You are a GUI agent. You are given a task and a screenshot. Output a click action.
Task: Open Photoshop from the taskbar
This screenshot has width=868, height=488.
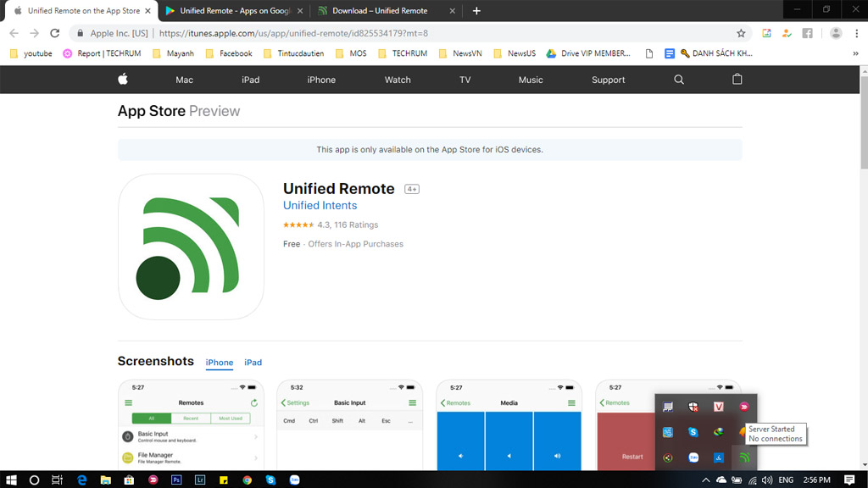pos(176,480)
